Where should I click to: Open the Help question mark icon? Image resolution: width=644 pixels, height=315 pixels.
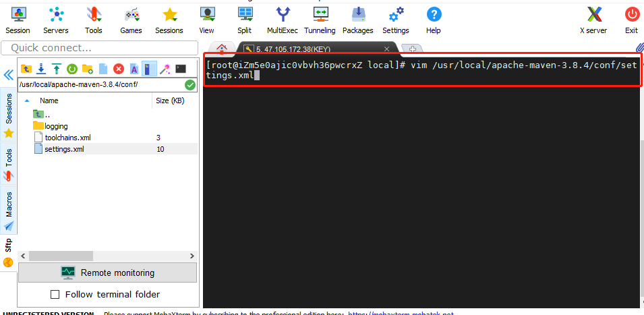(434, 20)
